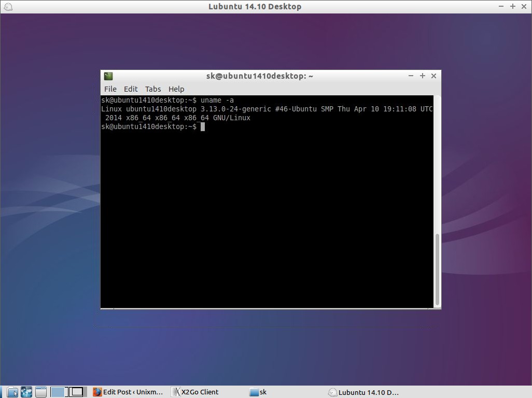Maximize the Lubuntu 14.10 Desktop window

tap(513, 6)
